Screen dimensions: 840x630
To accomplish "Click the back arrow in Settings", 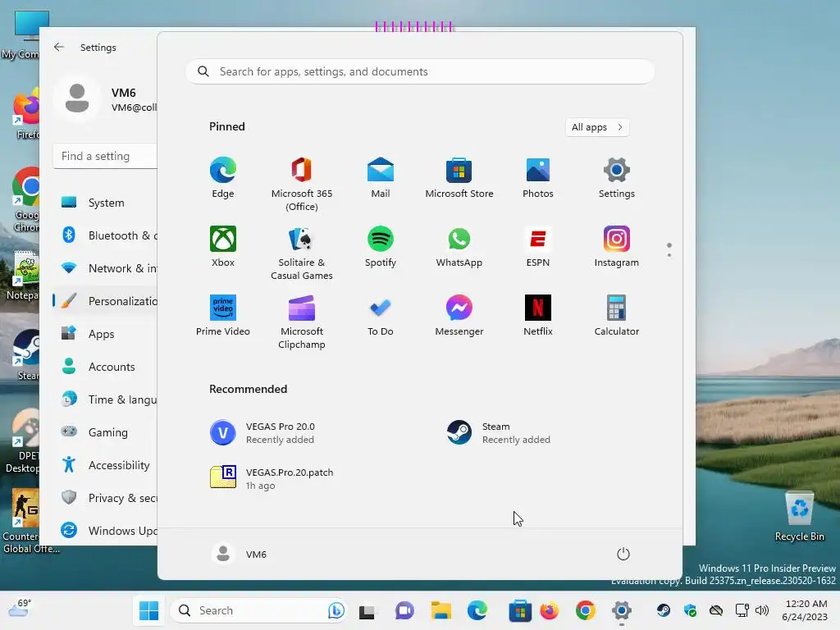I will click(x=59, y=47).
